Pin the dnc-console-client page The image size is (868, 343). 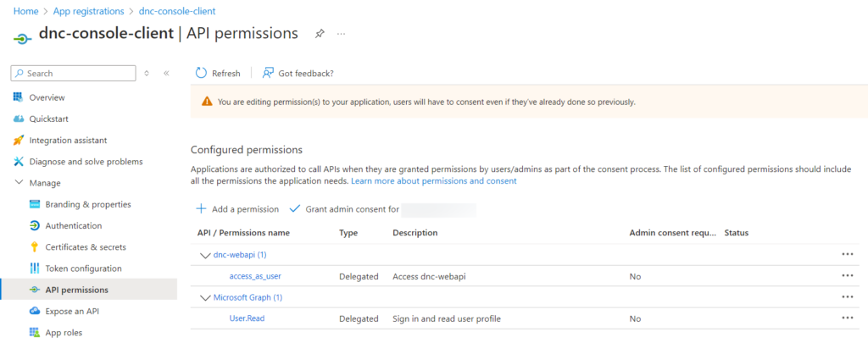320,34
